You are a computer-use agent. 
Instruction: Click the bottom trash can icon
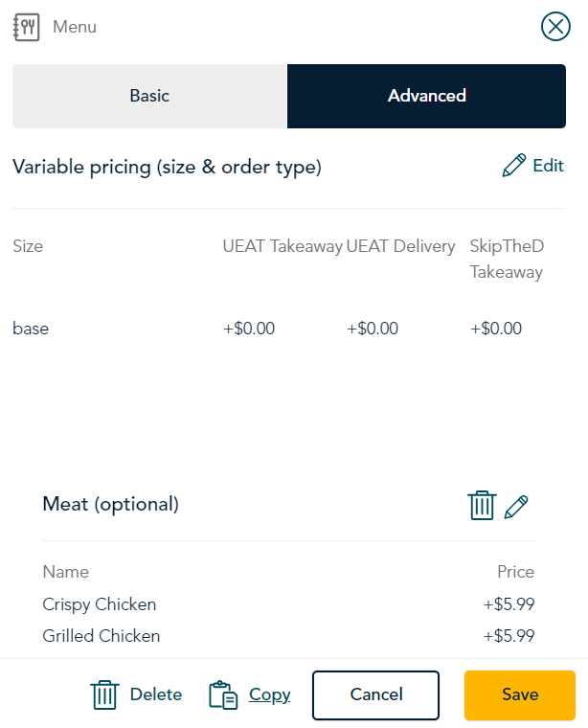(104, 695)
